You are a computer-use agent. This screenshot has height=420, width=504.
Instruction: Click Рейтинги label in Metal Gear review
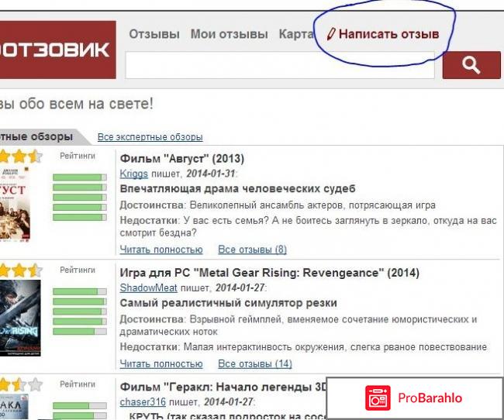click(x=78, y=270)
